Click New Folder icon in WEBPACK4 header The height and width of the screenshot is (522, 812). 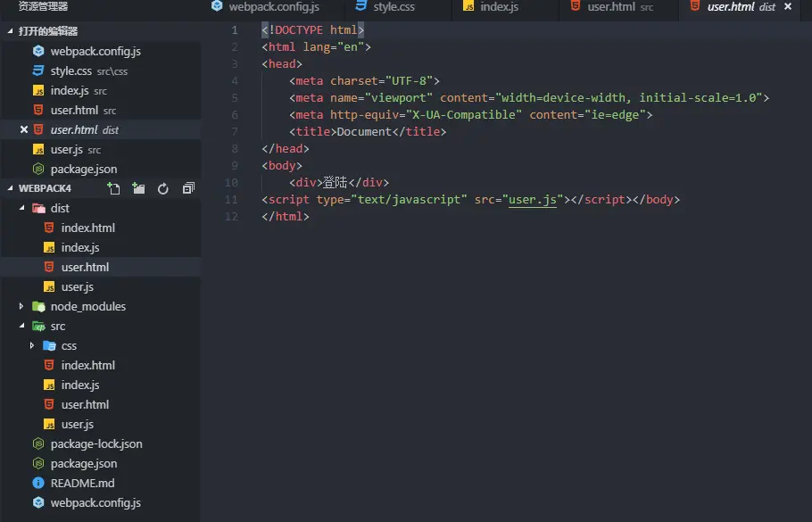[138, 188]
